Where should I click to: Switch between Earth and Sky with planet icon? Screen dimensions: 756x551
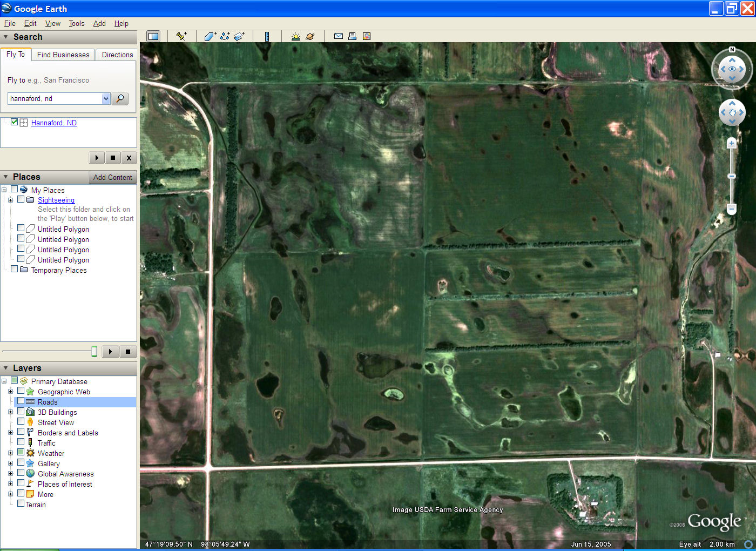click(x=310, y=36)
